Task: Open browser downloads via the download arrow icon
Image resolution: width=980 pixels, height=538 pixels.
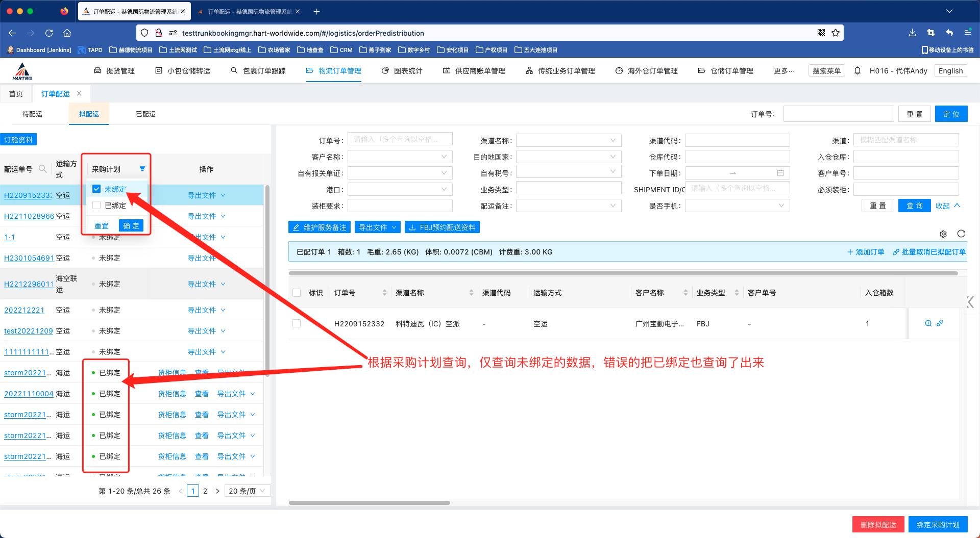Action: point(912,33)
